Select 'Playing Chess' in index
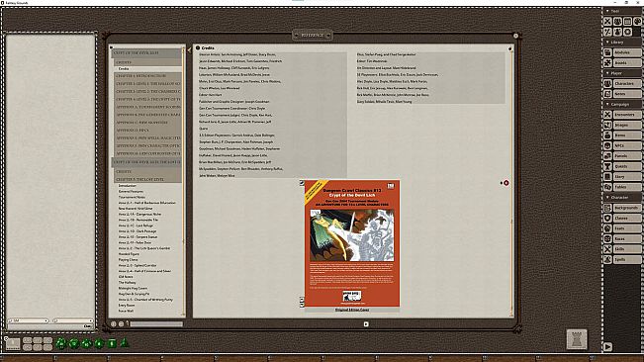This screenshot has height=362, width=644. click(129, 260)
